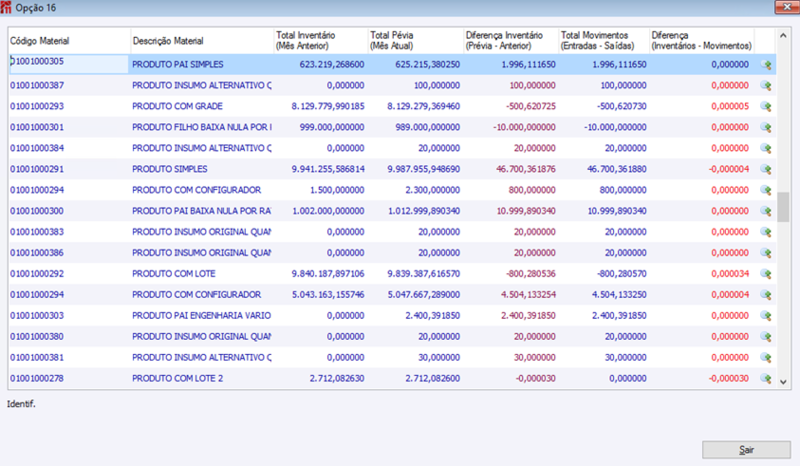Select code cell 01001000300
The width and height of the screenshot is (800, 466).
[37, 211]
